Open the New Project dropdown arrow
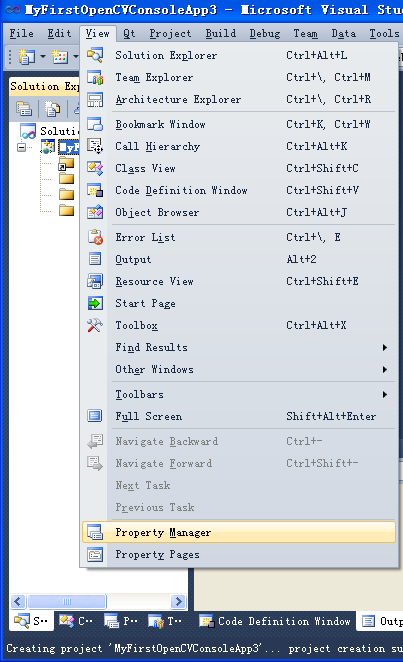Viewport: 403px width, 662px height. [43, 56]
